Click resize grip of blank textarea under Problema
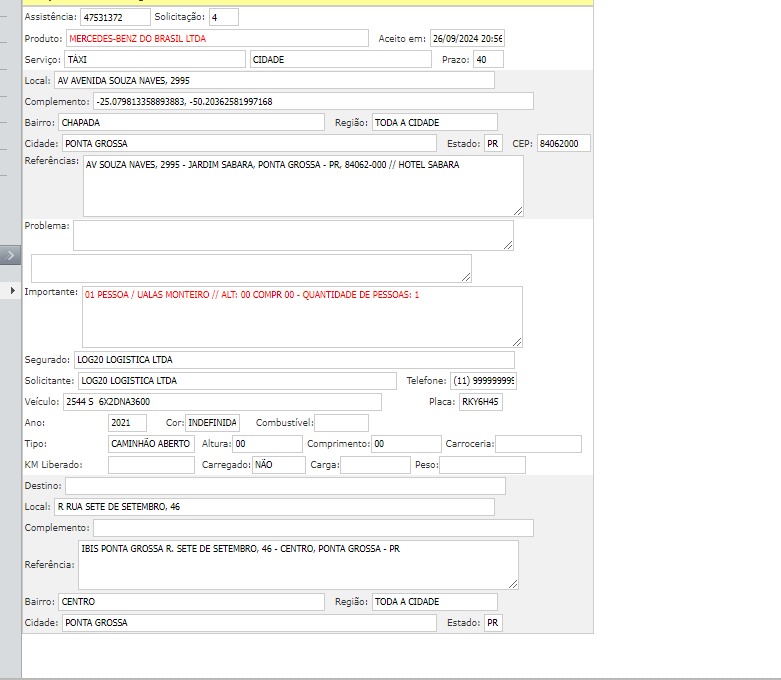The width and height of the screenshot is (781, 680). pos(466,277)
